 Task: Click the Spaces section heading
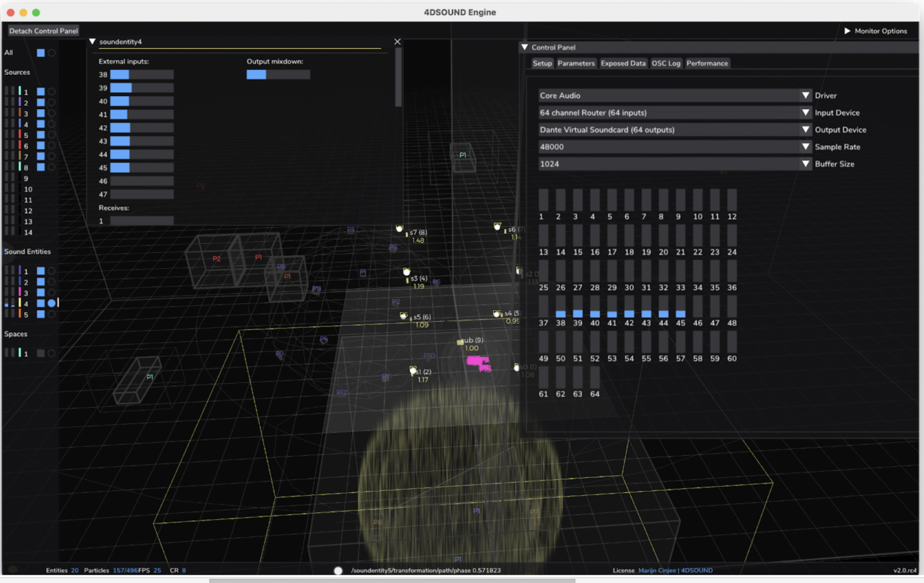tap(16, 334)
